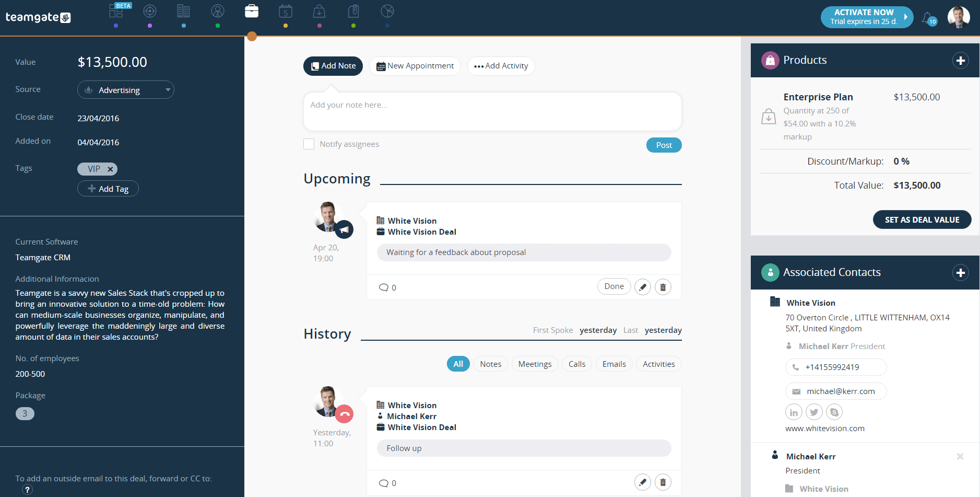Open the deals briefcase icon in top navigation
980x497 pixels.
pos(252,11)
